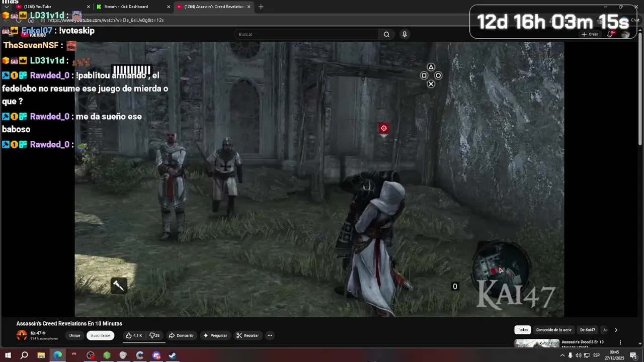Switch to Stream - Kick Dashboard tab

coord(132,7)
